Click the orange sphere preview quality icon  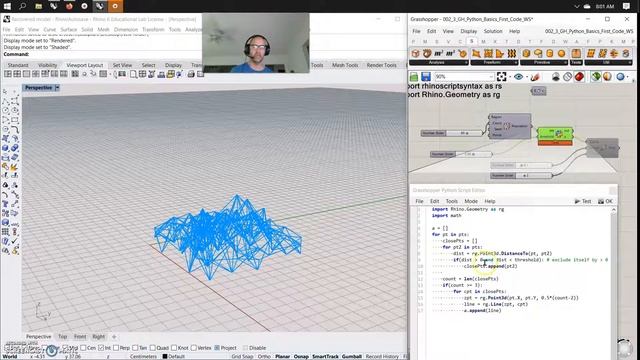(607, 77)
